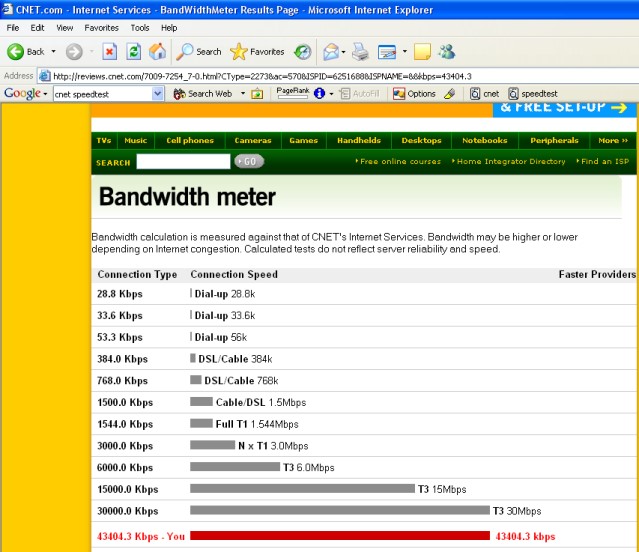
Task: Open the Edit button dropdown arrow
Action: [x=405, y=52]
